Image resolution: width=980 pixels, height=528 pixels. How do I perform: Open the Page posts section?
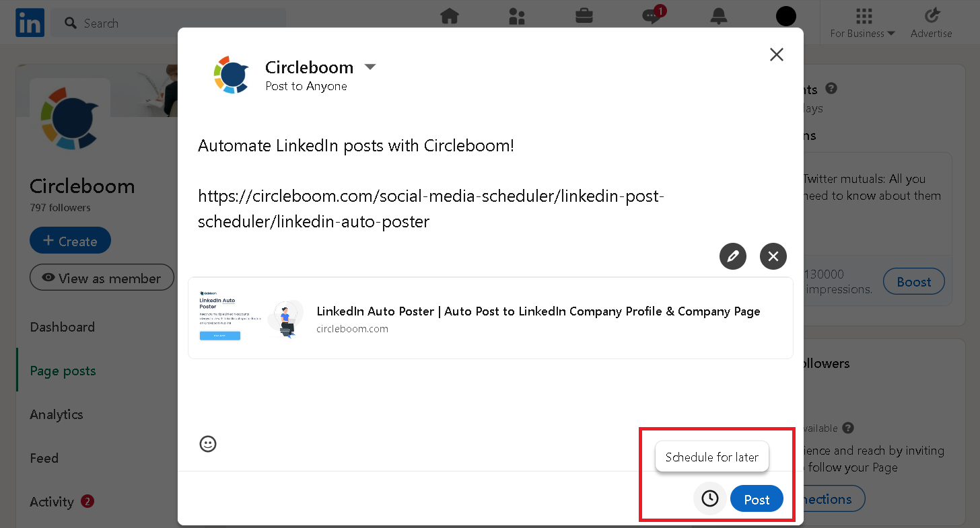click(63, 371)
